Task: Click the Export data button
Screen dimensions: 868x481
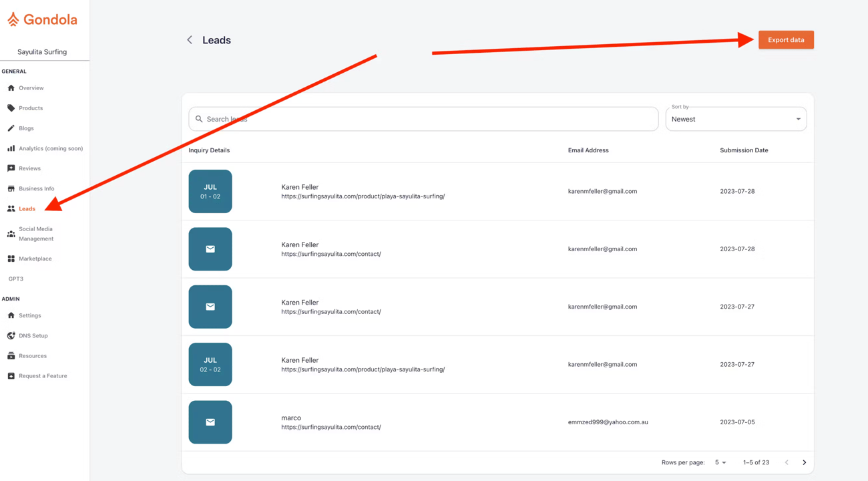Action: pos(786,40)
